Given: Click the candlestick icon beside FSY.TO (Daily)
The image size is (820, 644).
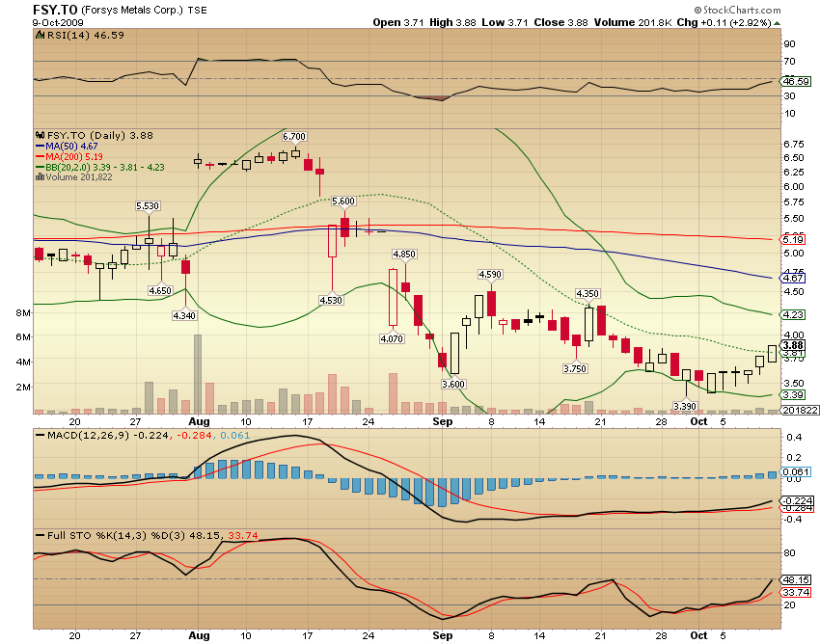Looking at the screenshot, I should pyautogui.click(x=40, y=135).
